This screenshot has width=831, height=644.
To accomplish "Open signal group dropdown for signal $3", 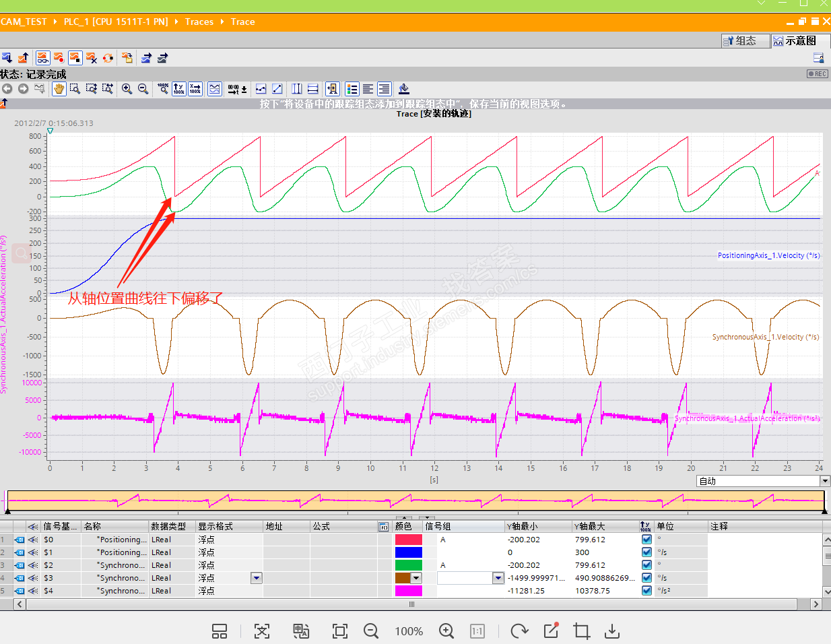I will click(498, 578).
